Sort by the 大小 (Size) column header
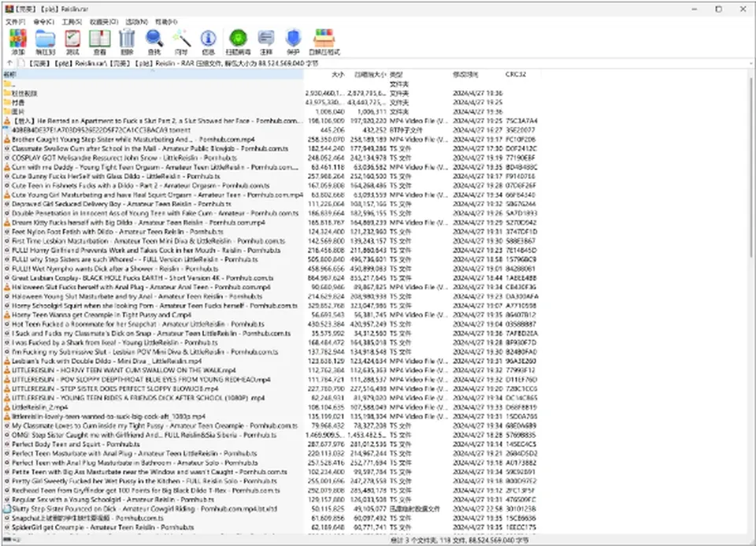This screenshot has height=546, width=756. [325, 74]
